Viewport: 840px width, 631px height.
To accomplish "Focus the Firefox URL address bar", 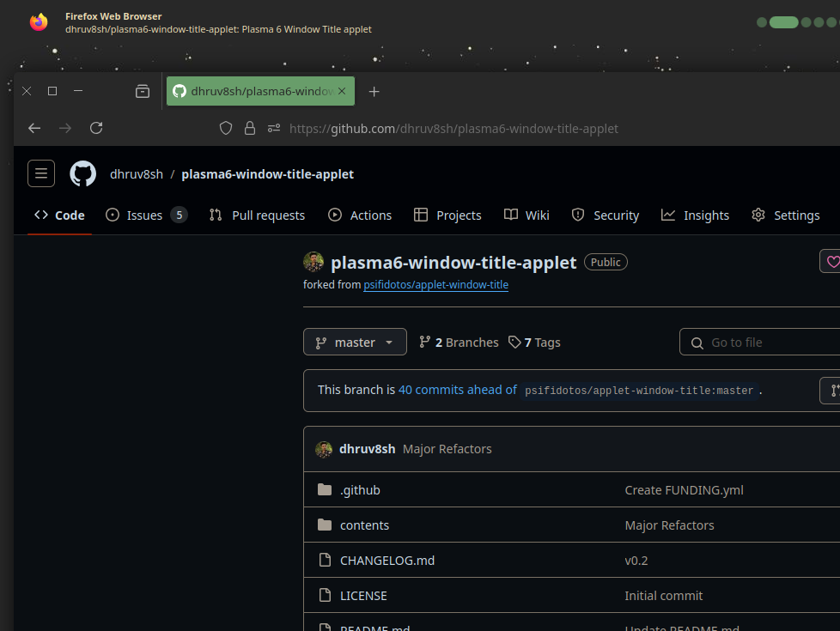I will (x=453, y=129).
